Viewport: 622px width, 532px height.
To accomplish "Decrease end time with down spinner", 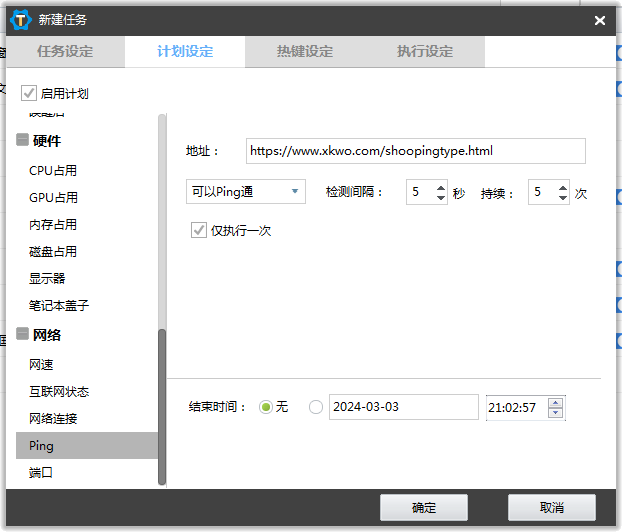I will click(555, 413).
